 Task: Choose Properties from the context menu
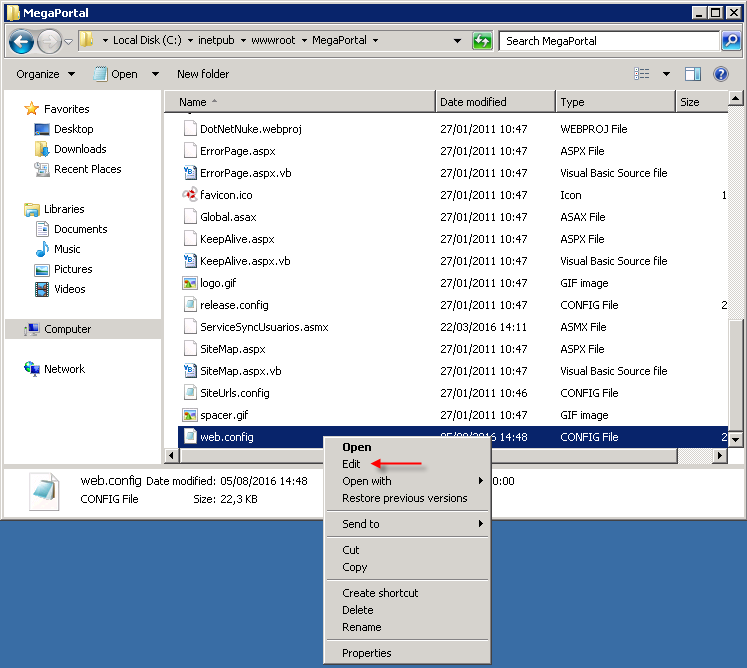[x=366, y=653]
